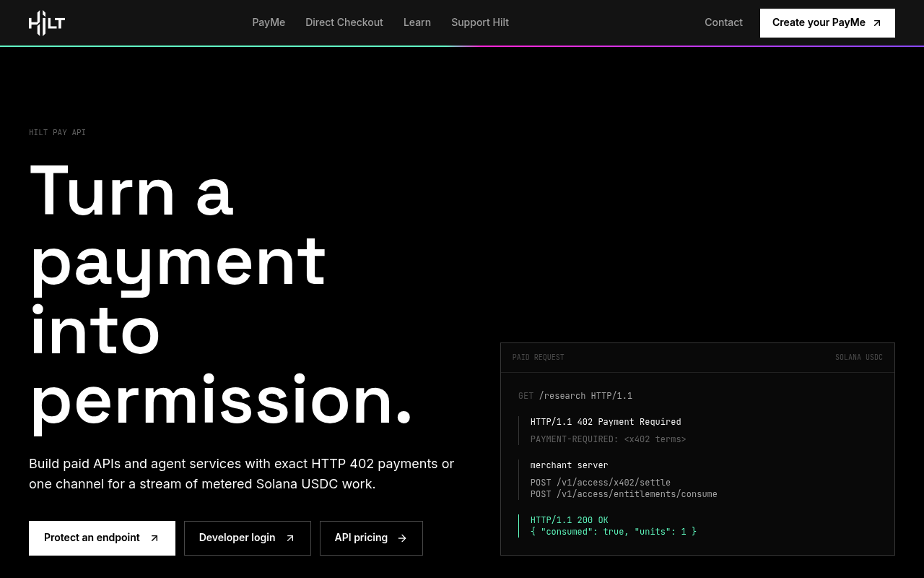Click the Create your PayMe button
The width and height of the screenshot is (924, 578).
(827, 23)
